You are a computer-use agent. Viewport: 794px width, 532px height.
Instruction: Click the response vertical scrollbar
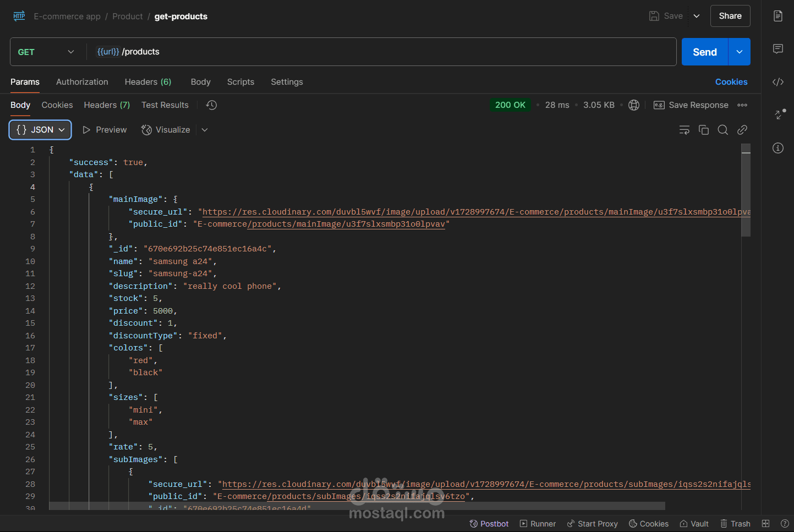coord(746,190)
